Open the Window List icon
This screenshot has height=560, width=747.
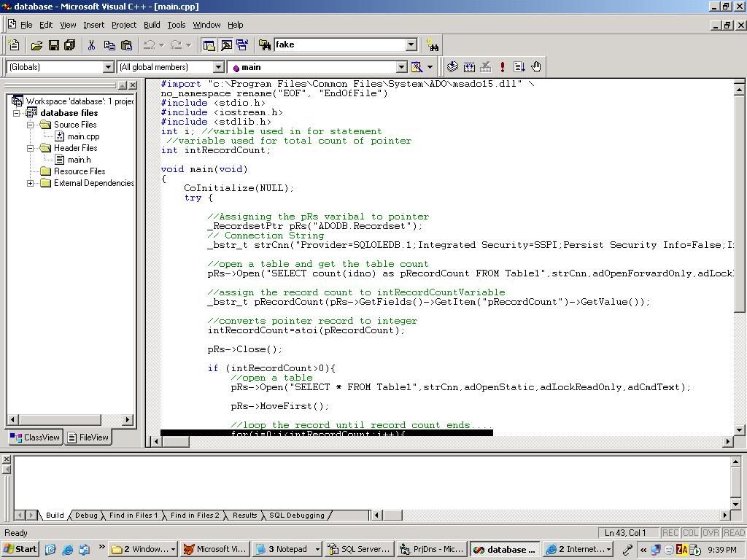242,45
